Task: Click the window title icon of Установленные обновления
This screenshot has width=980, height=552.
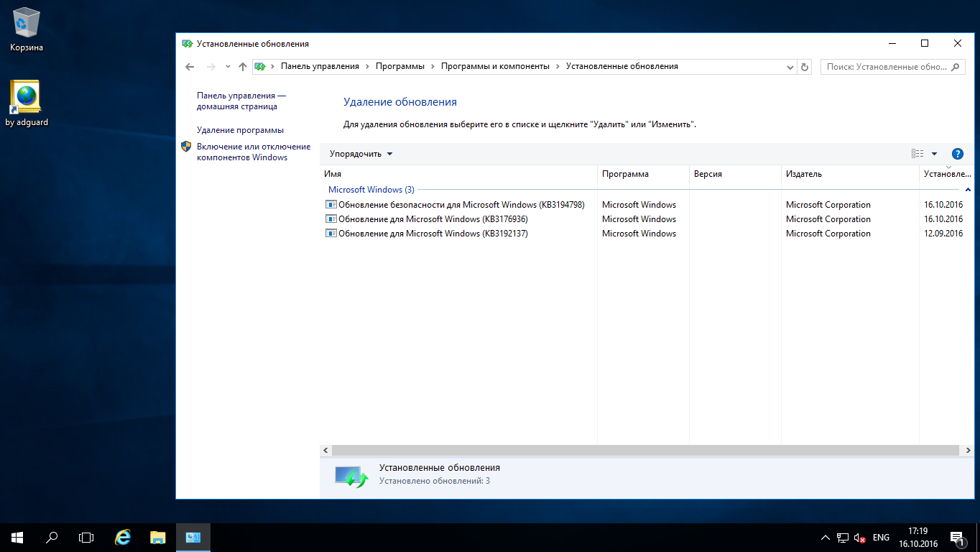Action: (188, 44)
